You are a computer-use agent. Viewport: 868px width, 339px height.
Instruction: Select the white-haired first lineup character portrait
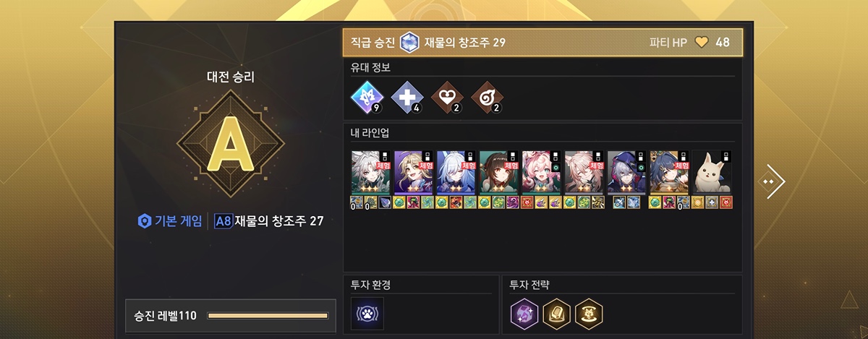point(371,172)
